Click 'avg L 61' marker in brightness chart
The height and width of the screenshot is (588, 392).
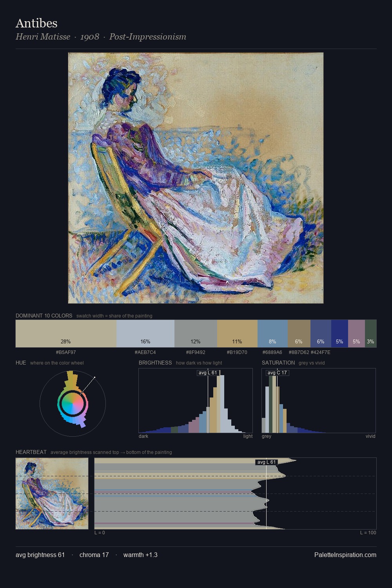pos(208,373)
